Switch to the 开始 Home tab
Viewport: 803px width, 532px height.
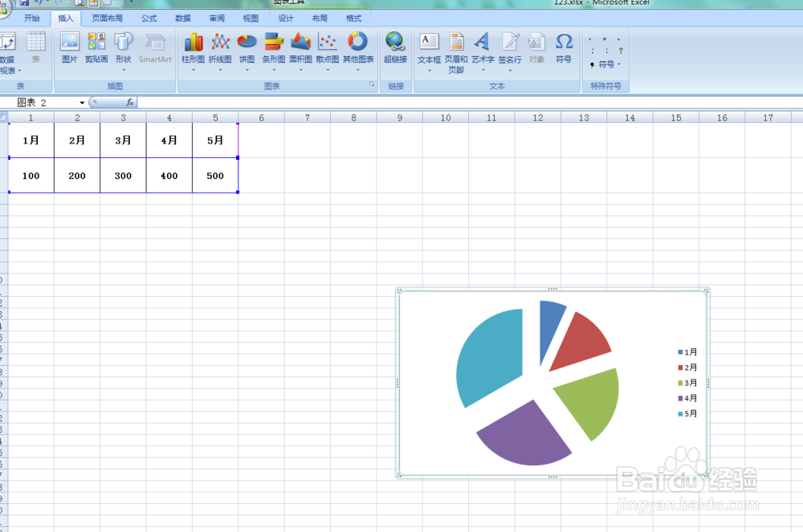click(32, 18)
